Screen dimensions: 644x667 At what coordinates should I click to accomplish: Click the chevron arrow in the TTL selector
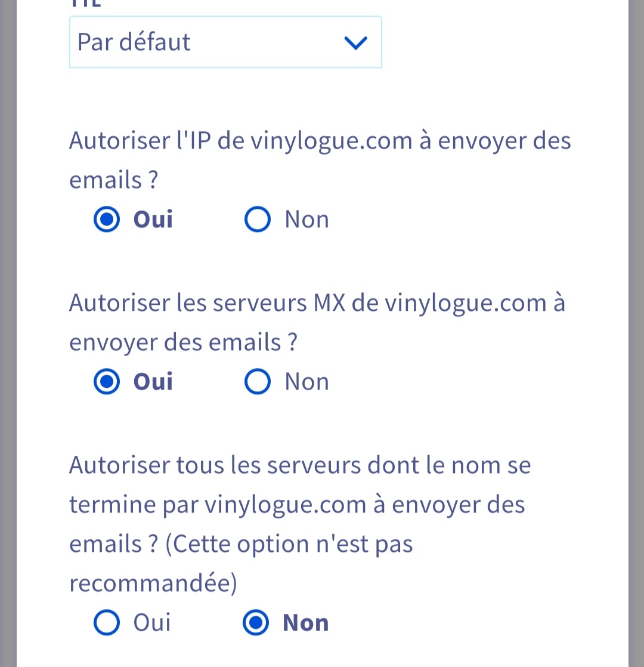click(356, 43)
